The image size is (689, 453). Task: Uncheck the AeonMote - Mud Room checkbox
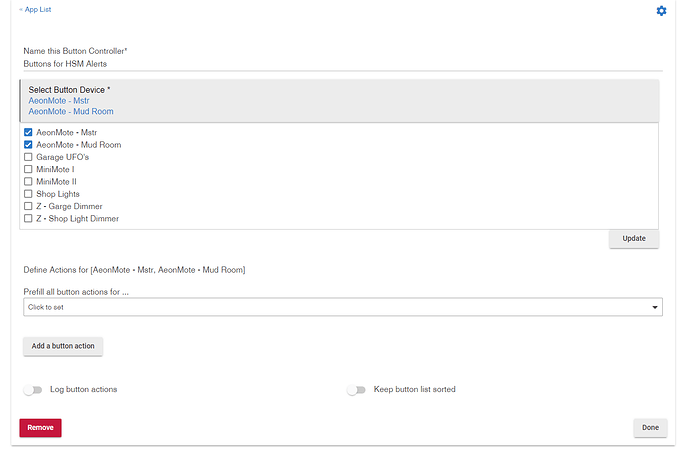[28, 145]
